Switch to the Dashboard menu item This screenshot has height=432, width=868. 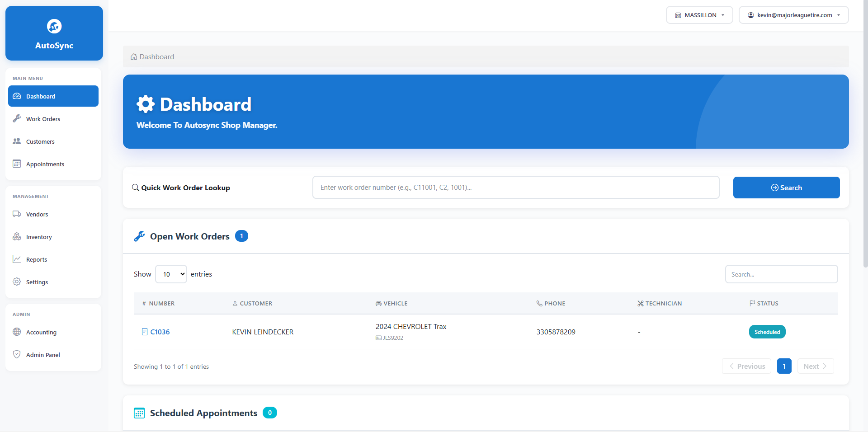[53, 96]
